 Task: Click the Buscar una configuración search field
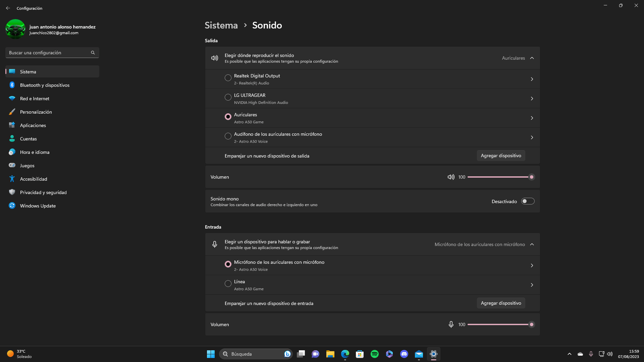[x=47, y=53]
